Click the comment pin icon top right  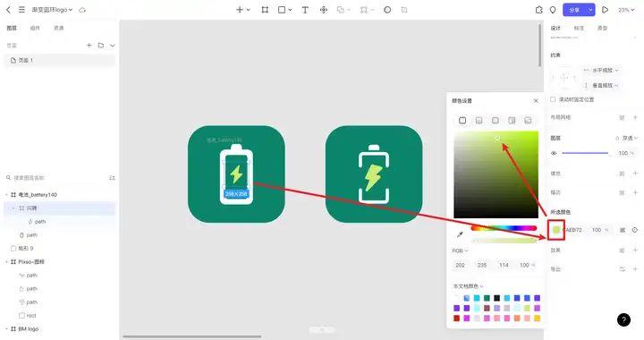(x=553, y=10)
